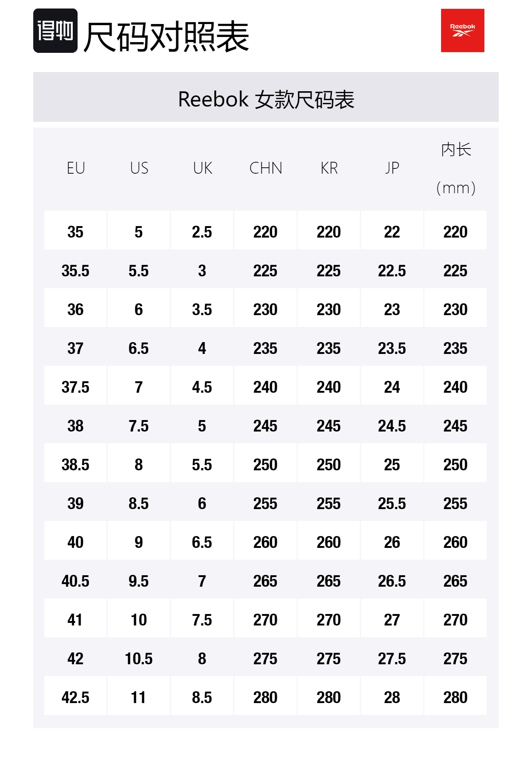
Task: Click the 内长 (mm) column header
Action: (456, 169)
